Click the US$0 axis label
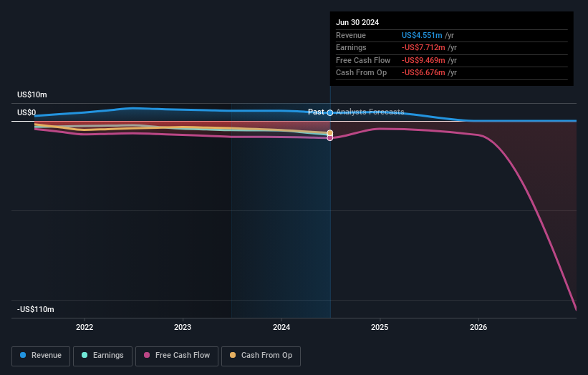Screen dimensions: 588x375 coord(26,112)
